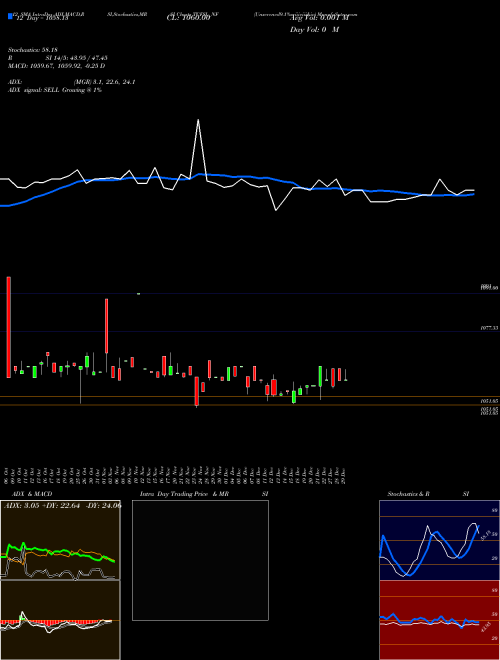The image size is (500, 660).
Task: Click the 'Day Vol: 0 M' text
Action: click(x=314, y=30)
